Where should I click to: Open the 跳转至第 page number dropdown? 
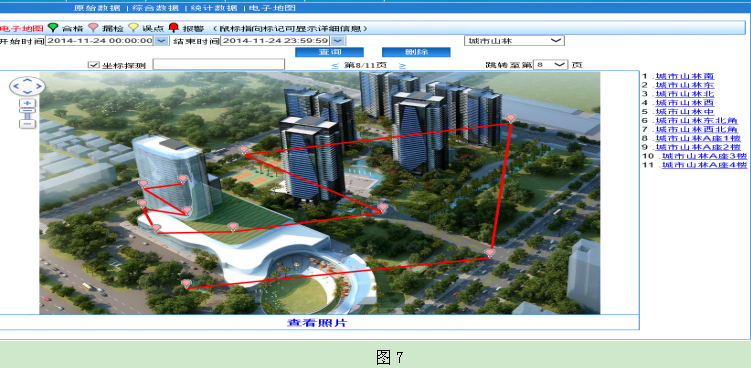pyautogui.click(x=550, y=64)
